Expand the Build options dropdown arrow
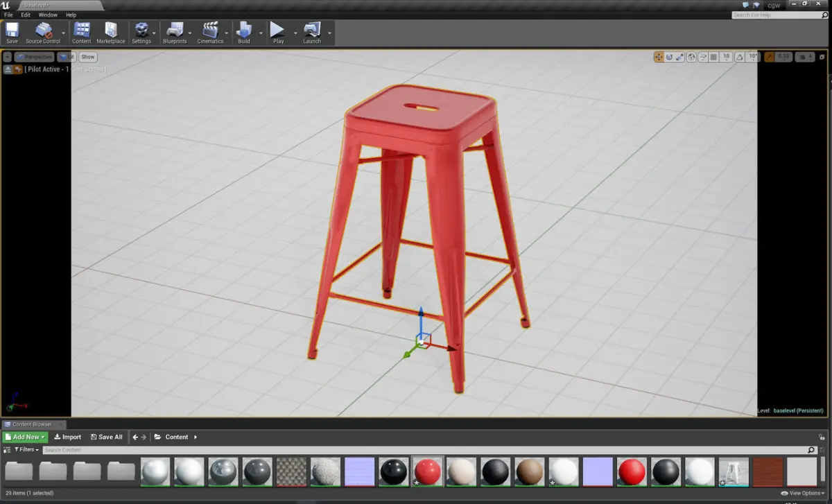 click(x=261, y=33)
